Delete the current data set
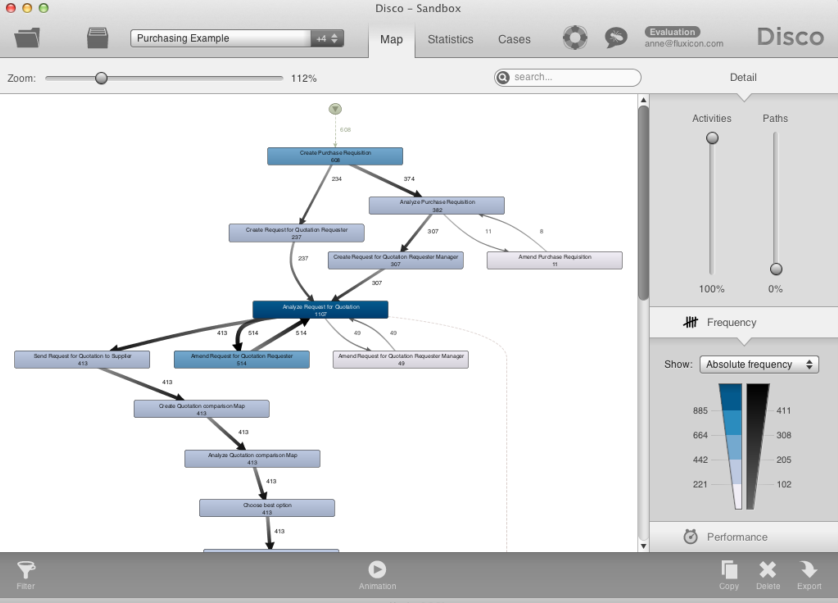The height and width of the screenshot is (603, 838). tap(768, 574)
